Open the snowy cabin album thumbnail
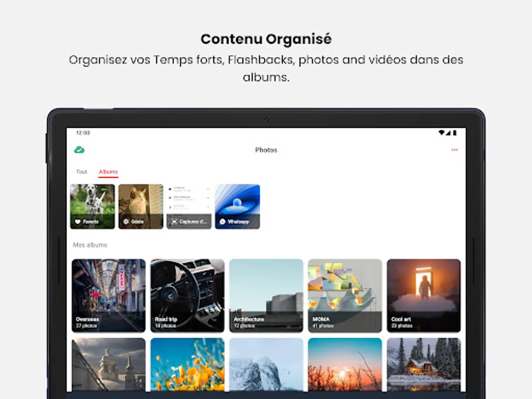The height and width of the screenshot is (399, 532). 424,364
